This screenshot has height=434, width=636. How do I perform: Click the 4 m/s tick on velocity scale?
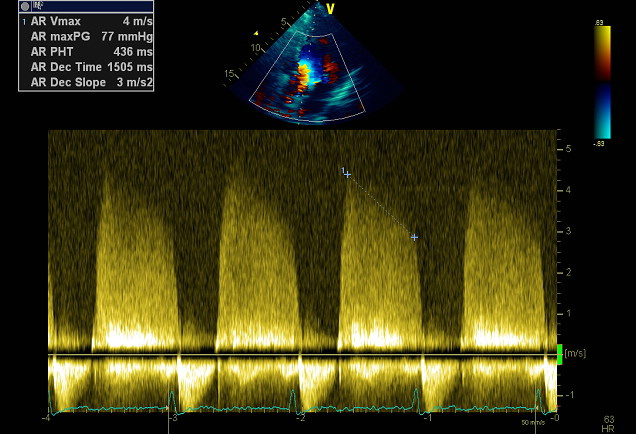(567, 189)
